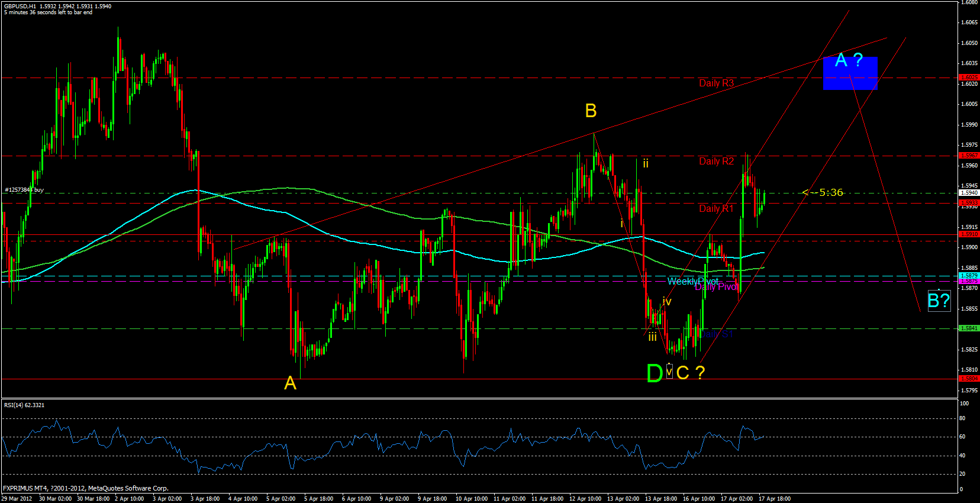Image resolution: width=980 pixels, height=503 pixels.
Task: Select the boxed 'B?' projection label
Action: 939,301
